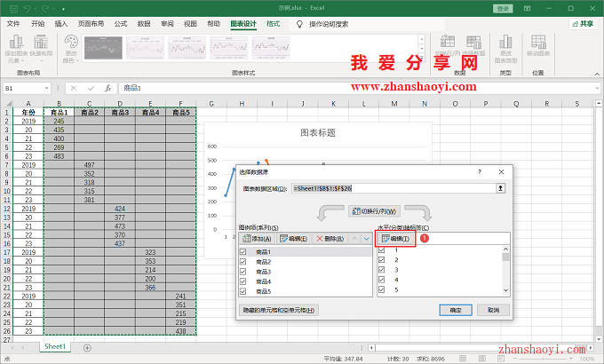Click the formula bar confirm check icon
The width and height of the screenshot is (604, 364).
(91, 88)
